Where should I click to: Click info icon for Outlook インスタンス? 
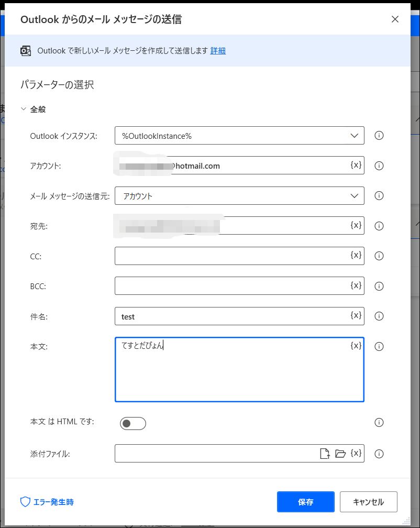click(x=379, y=135)
